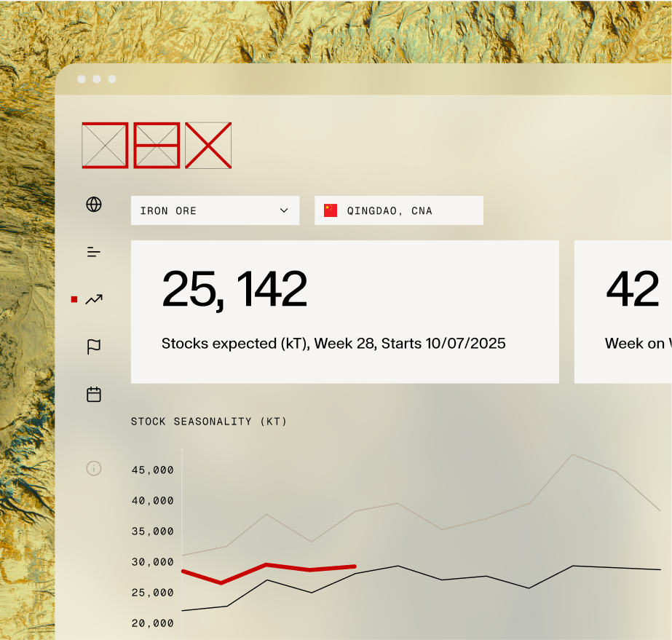
Task: Click the thick red line on chart
Action: 266,566
